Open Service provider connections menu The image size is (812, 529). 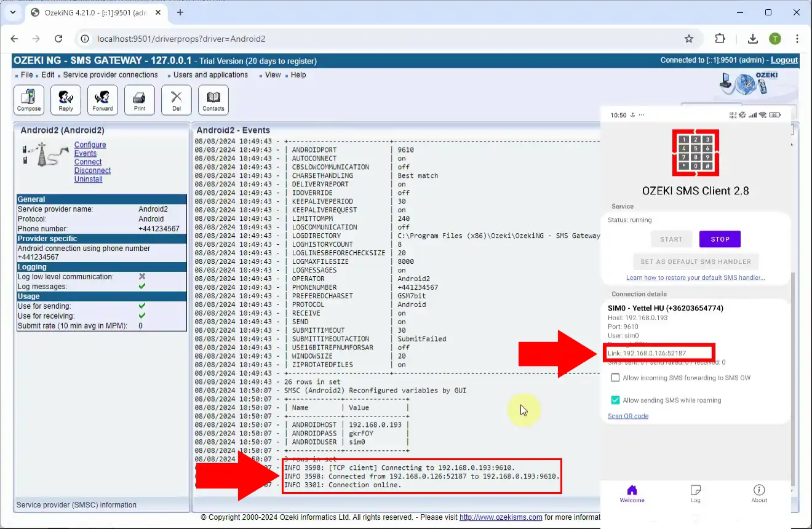point(110,75)
